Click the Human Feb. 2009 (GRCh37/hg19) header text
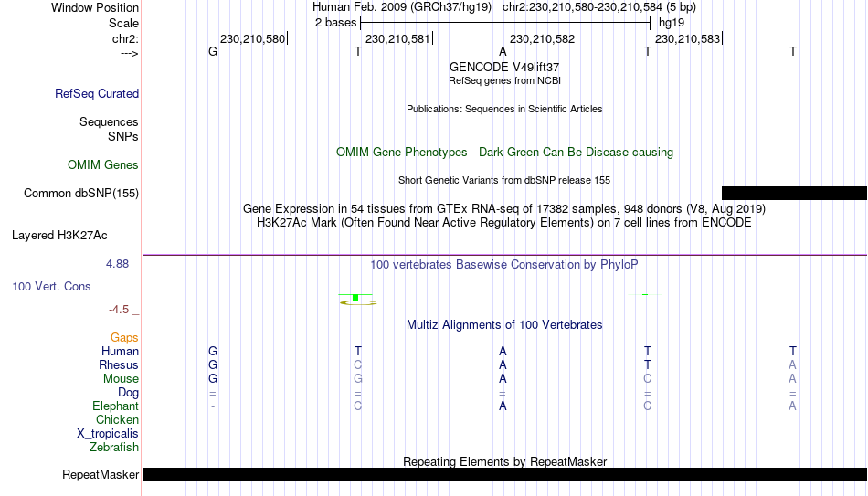This screenshot has width=868, height=496. click(x=402, y=7)
